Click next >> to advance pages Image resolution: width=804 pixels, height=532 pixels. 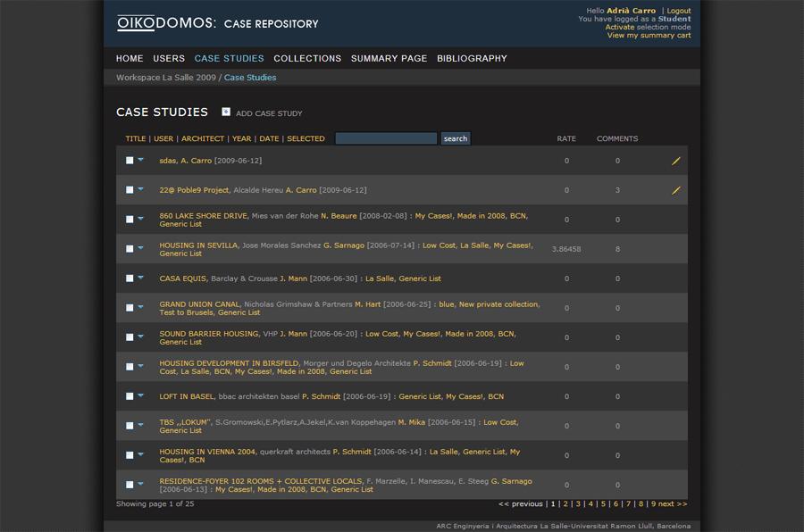[673, 504]
